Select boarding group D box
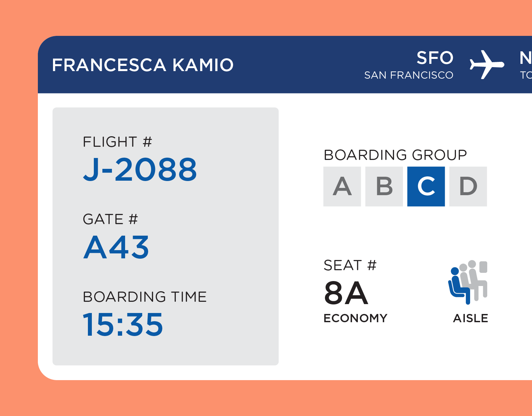This screenshot has width=532, height=416. click(468, 186)
